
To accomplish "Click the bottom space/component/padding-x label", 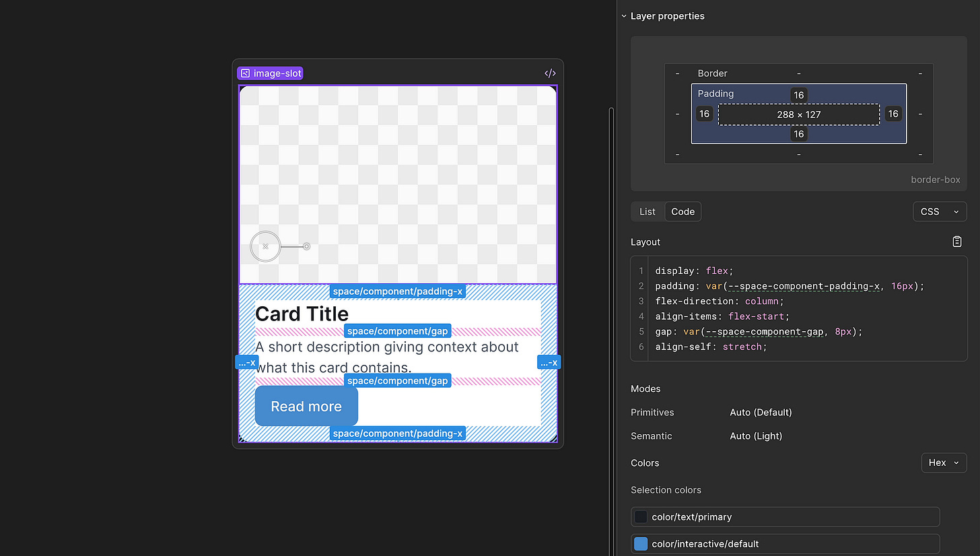I will [397, 433].
